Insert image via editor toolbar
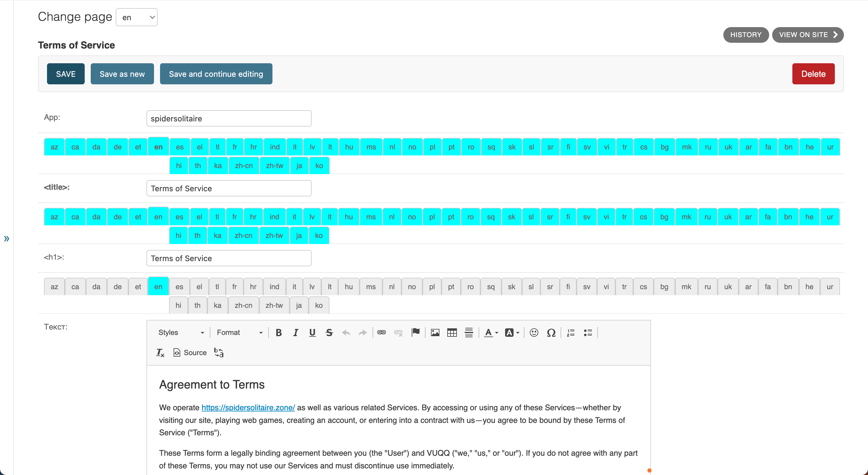The width and height of the screenshot is (868, 475). coord(435,333)
